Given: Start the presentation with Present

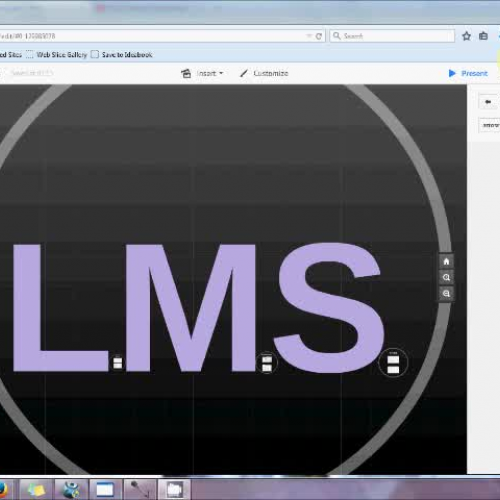Looking at the screenshot, I should 468,73.
